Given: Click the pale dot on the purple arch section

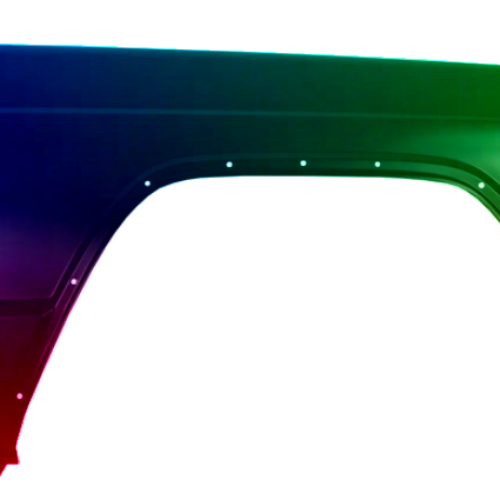Looking at the screenshot, I should 74,282.
